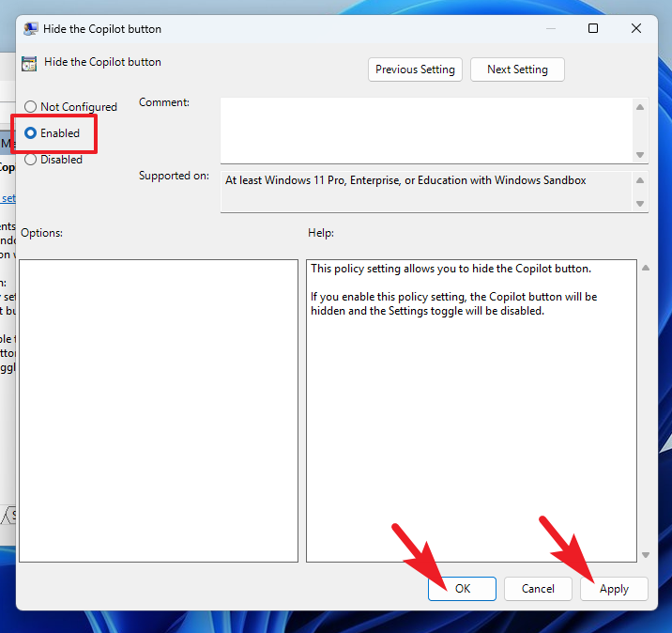The image size is (672, 633).
Task: Click inside the Comment text box
Action: click(x=426, y=131)
